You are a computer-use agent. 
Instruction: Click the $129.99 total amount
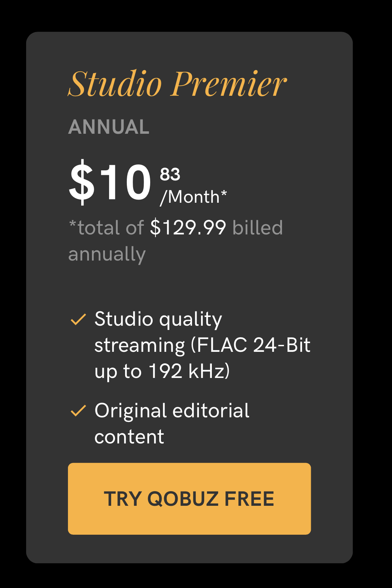pos(188,227)
